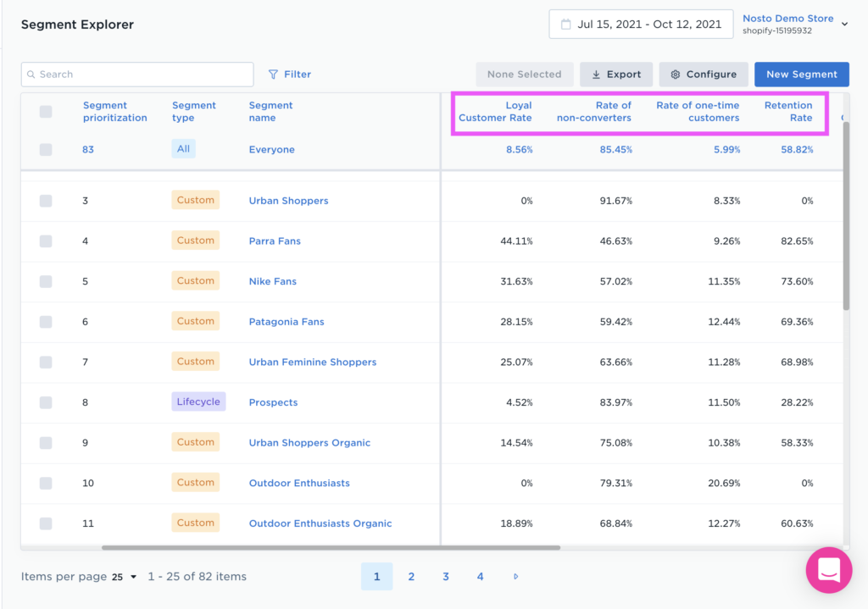The height and width of the screenshot is (609, 868).
Task: Tick the select-all checkbox in the header
Action: [x=46, y=112]
